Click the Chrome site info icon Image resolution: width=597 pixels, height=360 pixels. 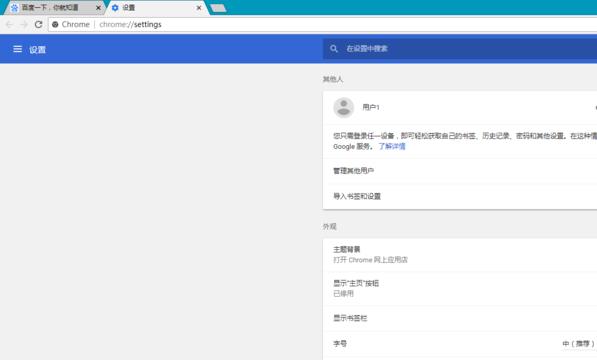click(55, 24)
